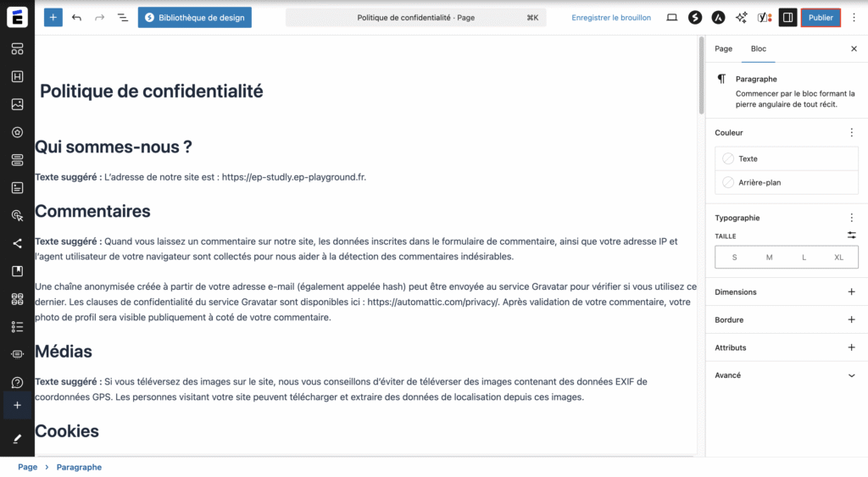Open Couleur panel options menu
The width and height of the screenshot is (868, 477).
click(x=851, y=132)
